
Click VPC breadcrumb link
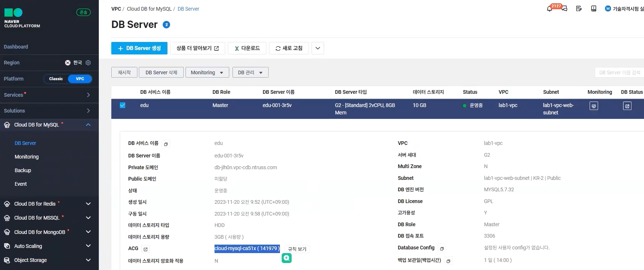116,9
